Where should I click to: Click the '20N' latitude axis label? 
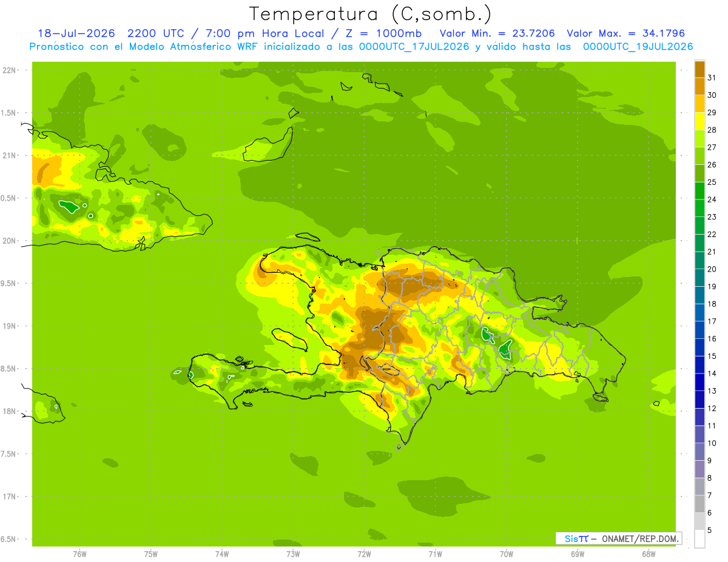(x=9, y=241)
